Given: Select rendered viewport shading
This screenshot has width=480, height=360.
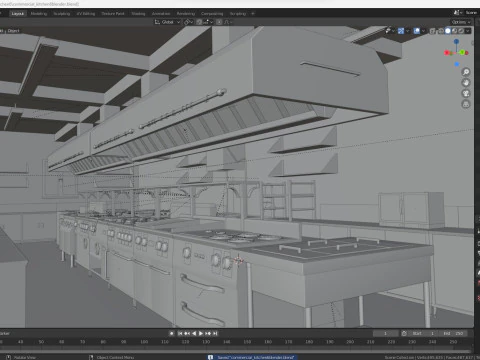Looking at the screenshot, I should point(461,31).
